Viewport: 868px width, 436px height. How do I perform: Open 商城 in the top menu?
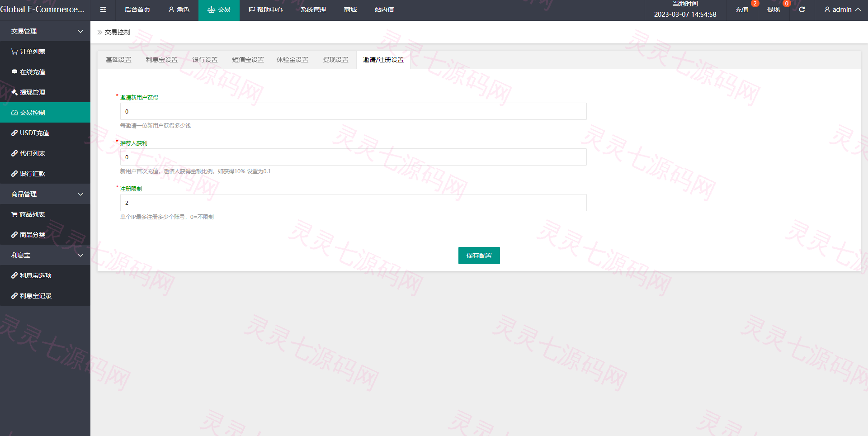click(x=350, y=9)
